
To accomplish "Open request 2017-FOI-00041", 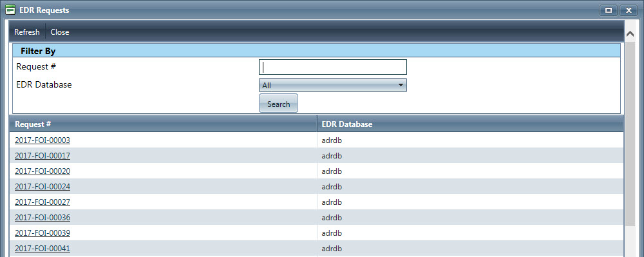I will [43, 249].
